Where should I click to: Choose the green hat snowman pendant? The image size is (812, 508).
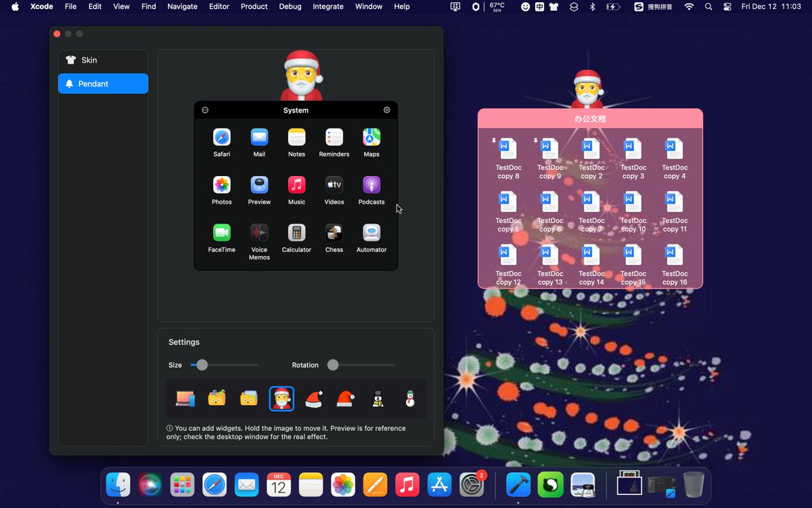[409, 399]
